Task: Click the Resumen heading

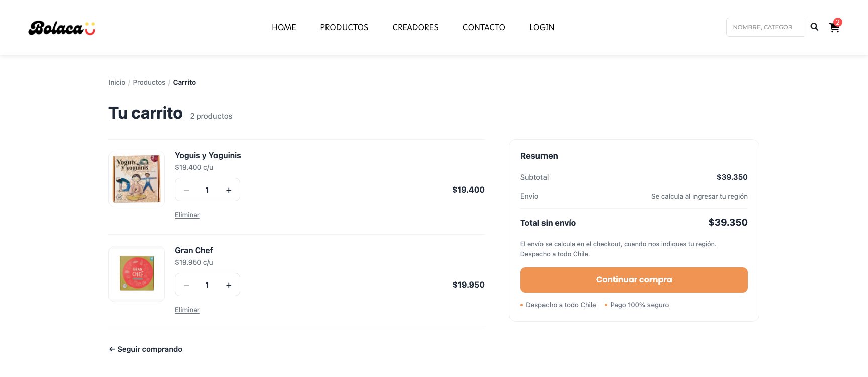Action: [x=539, y=156]
